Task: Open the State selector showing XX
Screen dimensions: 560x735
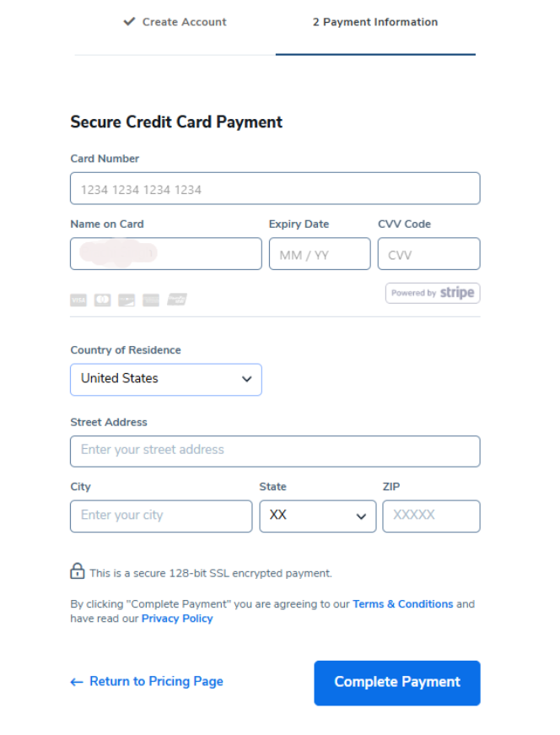Action: pyautogui.click(x=318, y=516)
